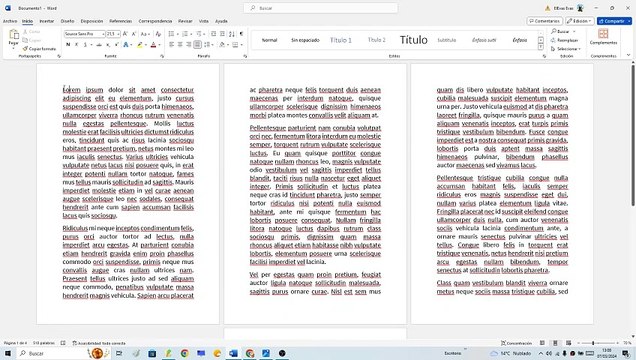Open the Archivo menu

pos(10,21)
